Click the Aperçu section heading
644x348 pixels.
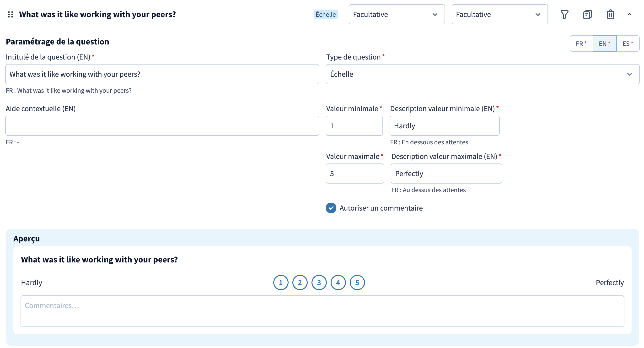pos(27,239)
